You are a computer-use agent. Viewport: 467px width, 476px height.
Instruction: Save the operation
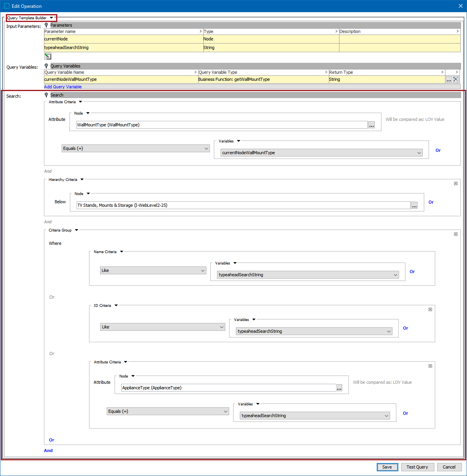point(387,467)
